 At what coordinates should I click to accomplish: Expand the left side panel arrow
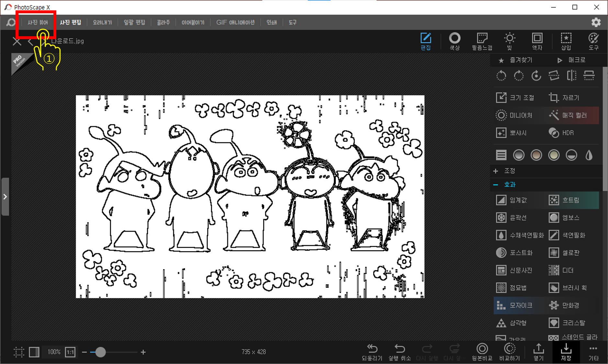coord(5,196)
